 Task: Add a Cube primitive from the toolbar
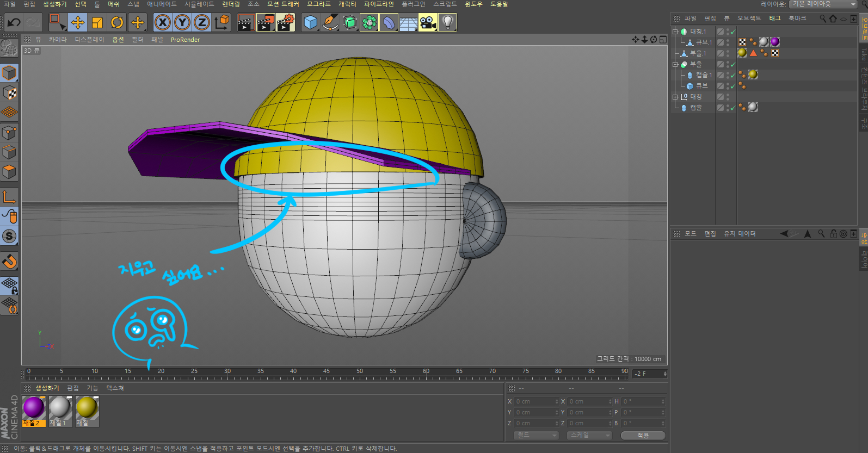pos(310,23)
